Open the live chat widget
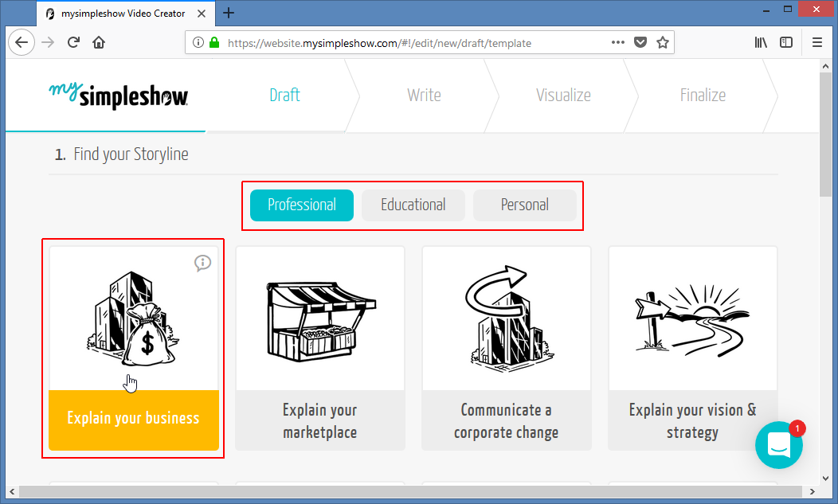The height and width of the screenshot is (504, 838). click(x=778, y=444)
